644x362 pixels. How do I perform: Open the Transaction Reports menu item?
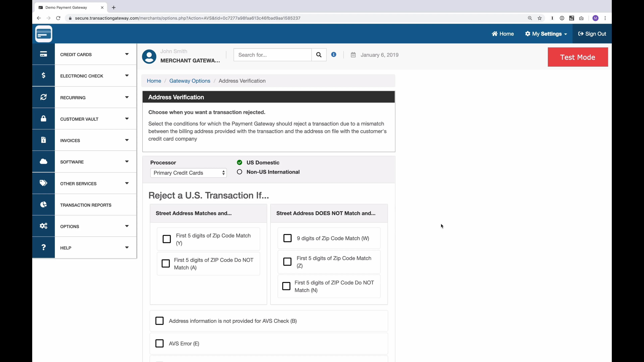coord(86,205)
